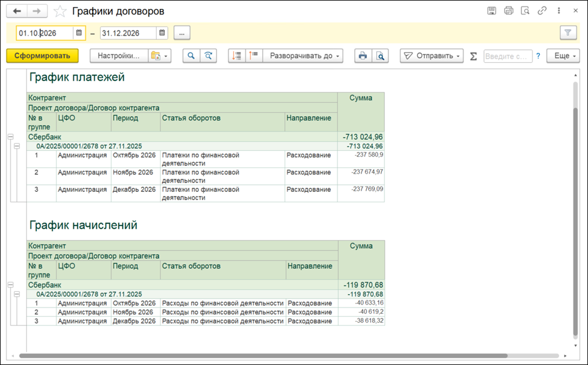Open the Еще menu
Screen dimensions: 588x365
[563, 56]
